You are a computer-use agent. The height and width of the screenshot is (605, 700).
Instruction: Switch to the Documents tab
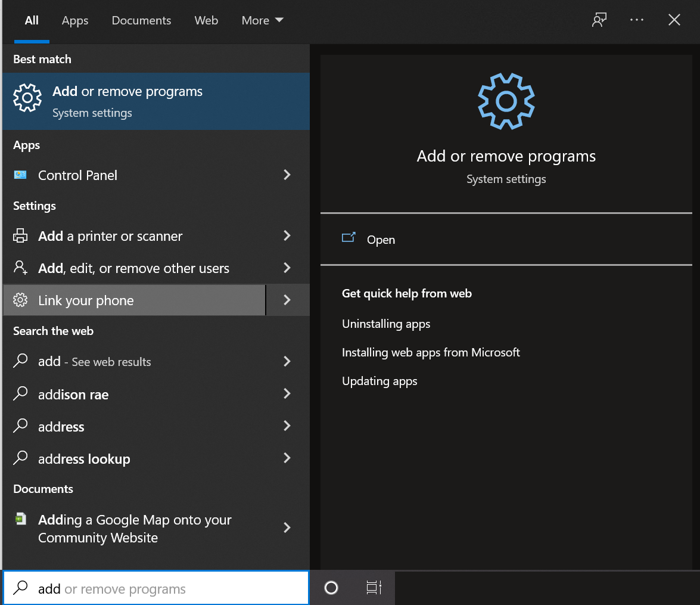[141, 20]
